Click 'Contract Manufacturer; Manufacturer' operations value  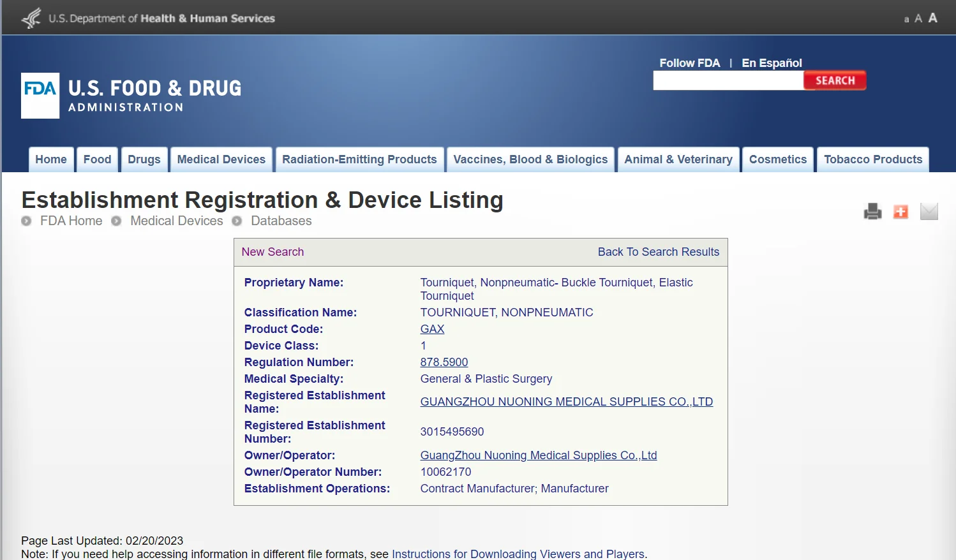[514, 489]
